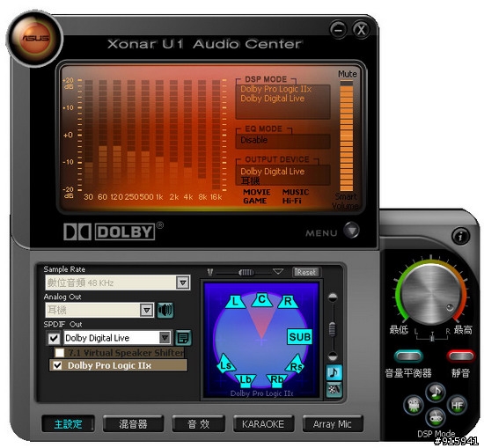The image size is (484, 448).
Task: Click the left narrow-field icon above speaker view
Action: tap(210, 272)
